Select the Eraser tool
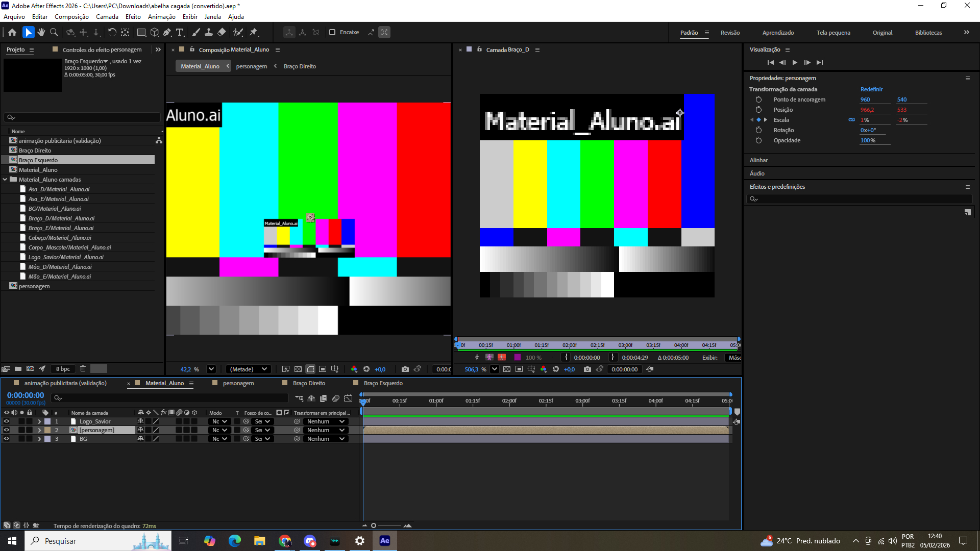Viewport: 980px width, 551px height. click(222, 32)
